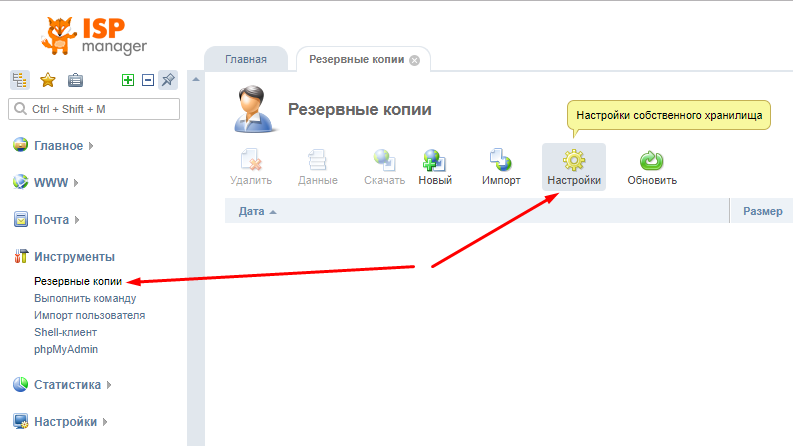Open Выполнить команду item
Viewport: 793px width, 446px height.
[85, 298]
